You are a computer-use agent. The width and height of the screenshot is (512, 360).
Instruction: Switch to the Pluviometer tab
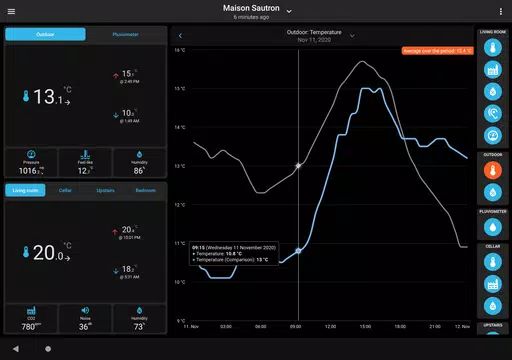[125, 34]
